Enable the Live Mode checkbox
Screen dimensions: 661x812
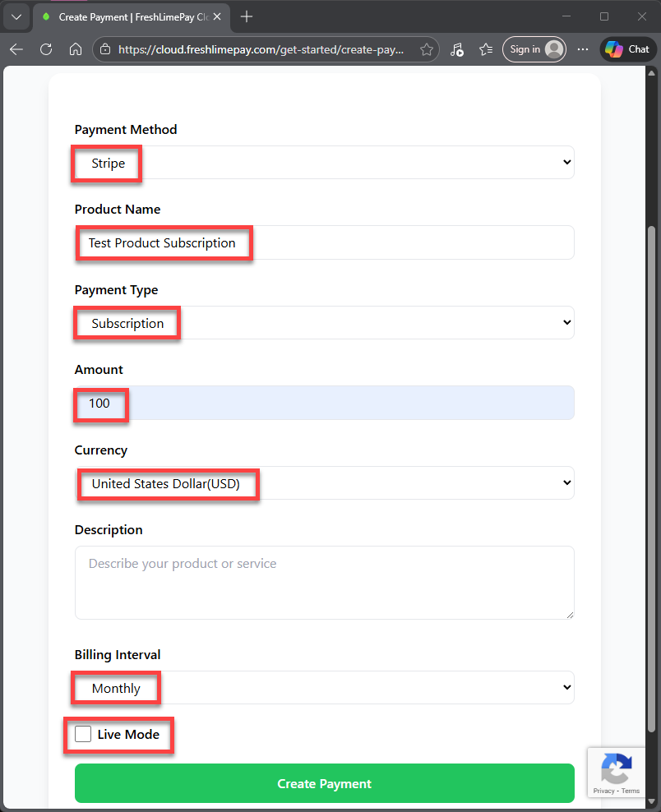[x=83, y=734]
